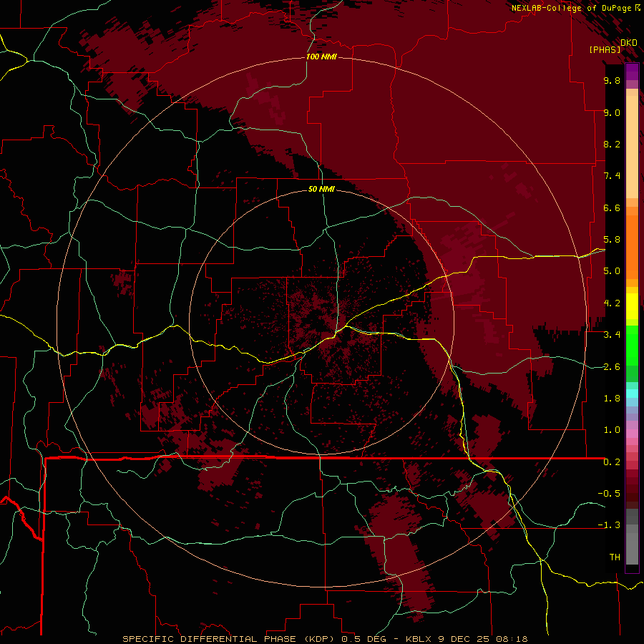Click the -1.3 value on the color scale
The image size is (644, 644).
point(609,525)
